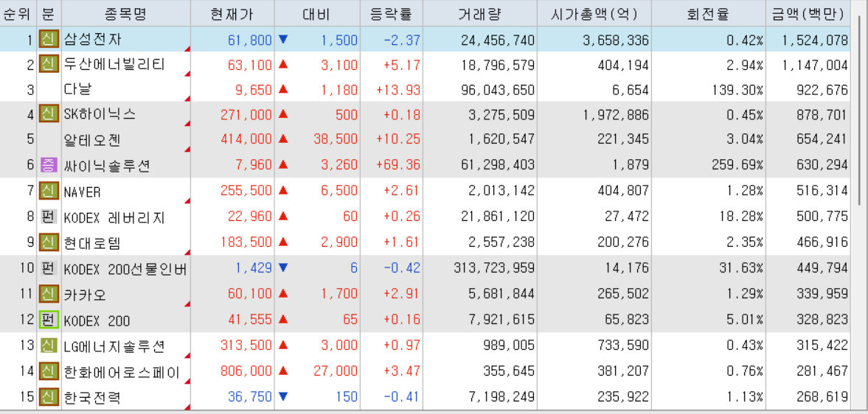Click the 신 badge beside LG에너지솔루션
This screenshot has height=414, width=868.
(x=49, y=346)
